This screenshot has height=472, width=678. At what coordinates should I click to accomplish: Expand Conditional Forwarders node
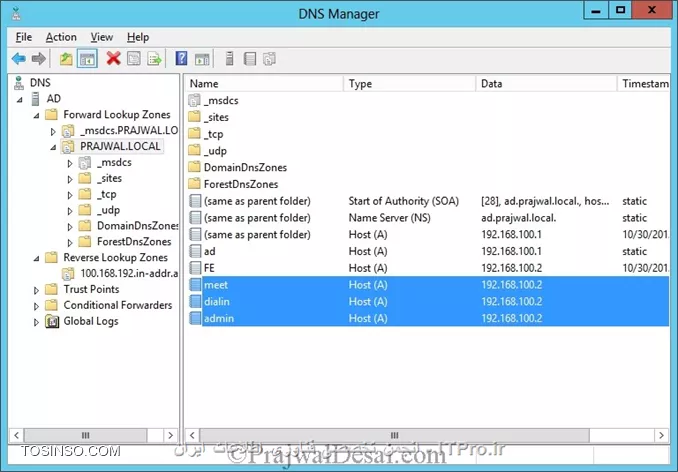click(36, 306)
